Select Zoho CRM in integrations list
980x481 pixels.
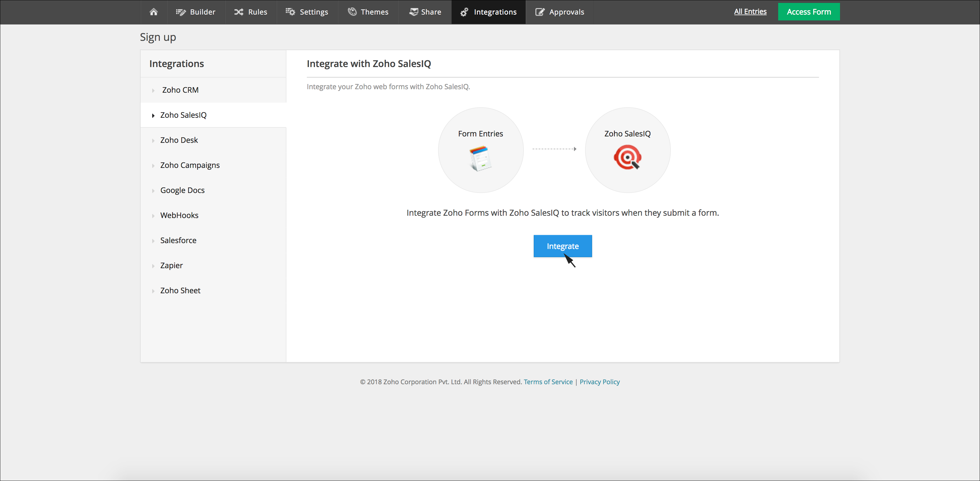pos(213,90)
